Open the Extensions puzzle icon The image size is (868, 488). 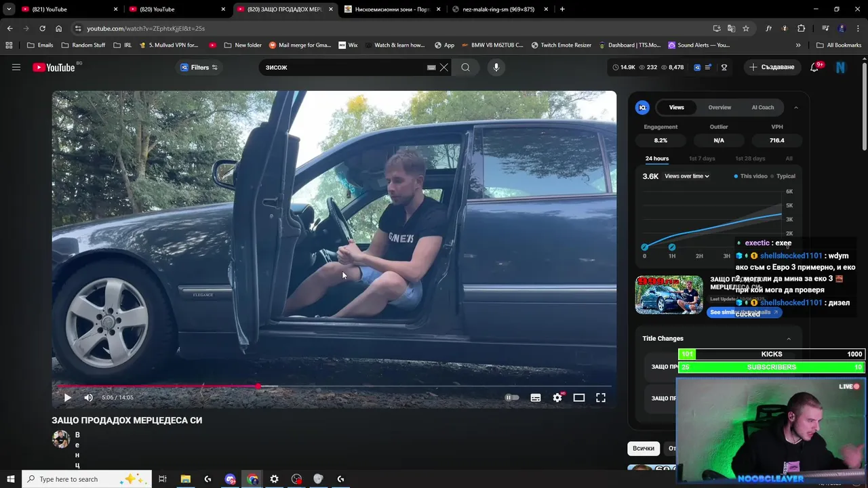click(802, 28)
